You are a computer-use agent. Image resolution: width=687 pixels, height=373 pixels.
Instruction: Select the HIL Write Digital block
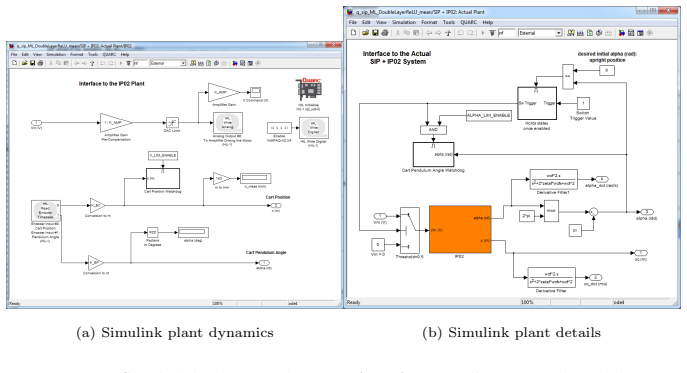(314, 128)
